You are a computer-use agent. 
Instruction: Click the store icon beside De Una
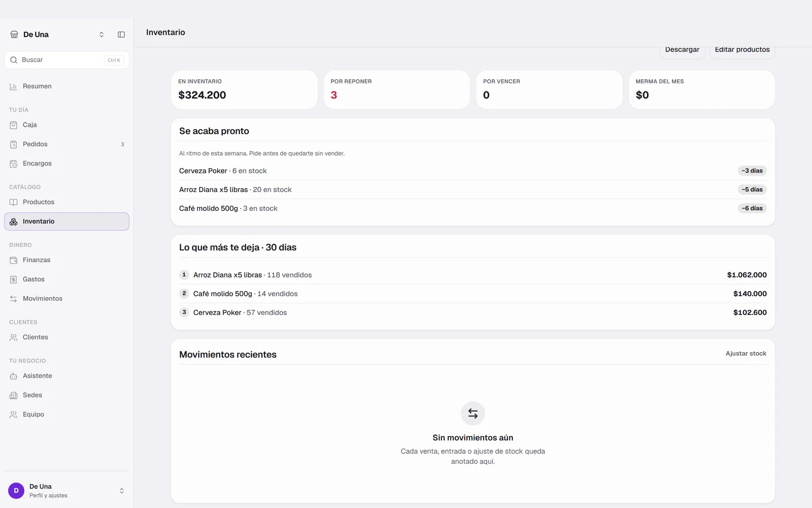14,35
